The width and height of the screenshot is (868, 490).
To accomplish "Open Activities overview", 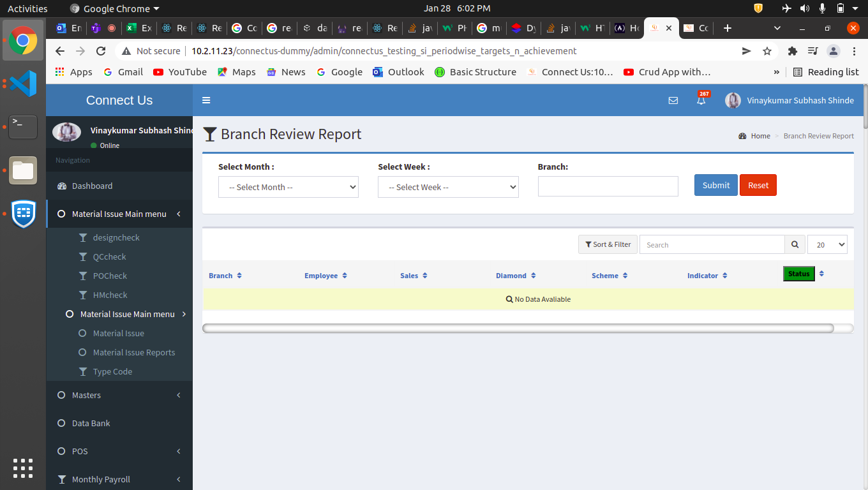I will click(27, 8).
